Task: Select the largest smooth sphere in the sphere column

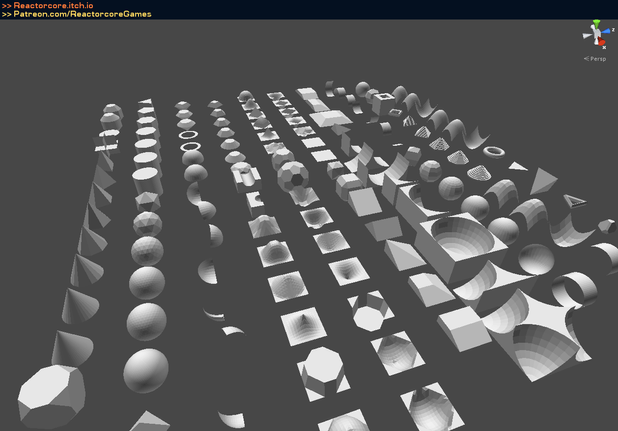Action: coord(146,370)
